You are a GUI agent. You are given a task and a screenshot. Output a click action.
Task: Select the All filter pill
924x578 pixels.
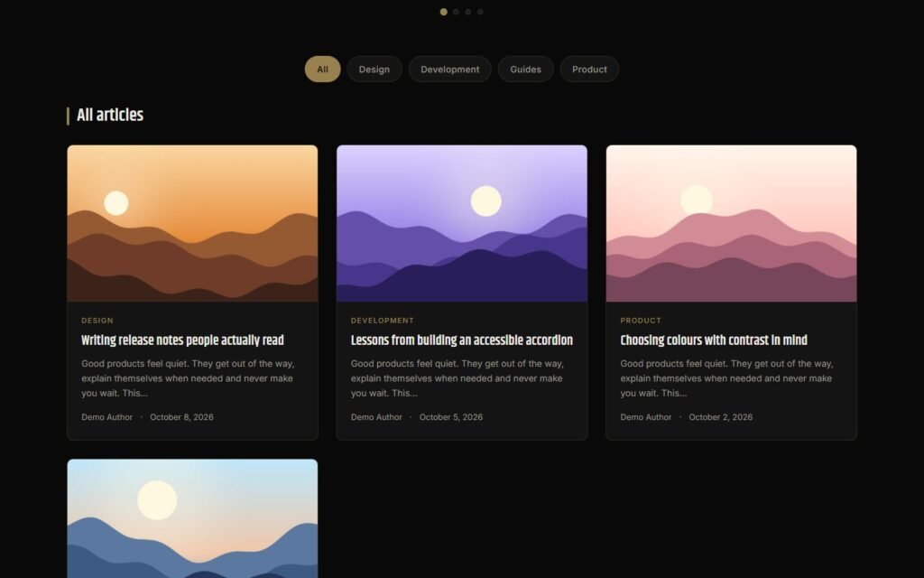click(x=322, y=69)
